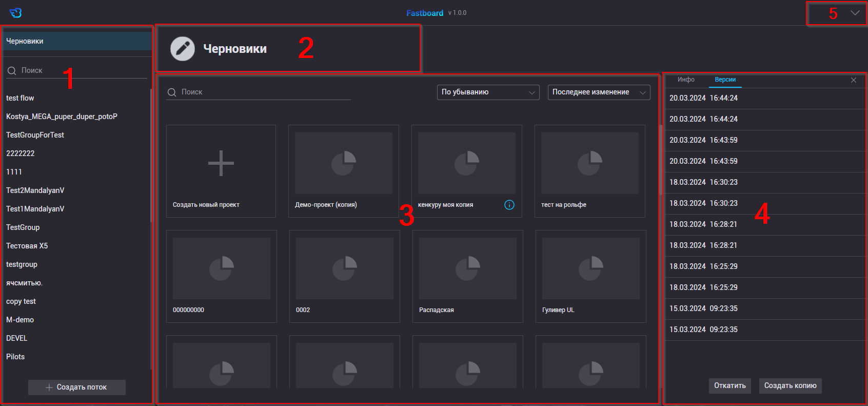Click the projects grid scrollbar
Image resolution: width=868 pixels, height=406 pixels.
click(x=661, y=160)
